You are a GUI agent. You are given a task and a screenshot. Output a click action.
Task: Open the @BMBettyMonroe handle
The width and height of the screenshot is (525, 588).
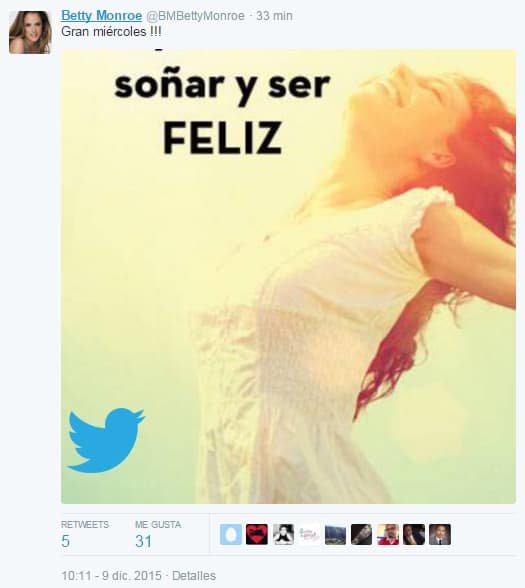195,16
